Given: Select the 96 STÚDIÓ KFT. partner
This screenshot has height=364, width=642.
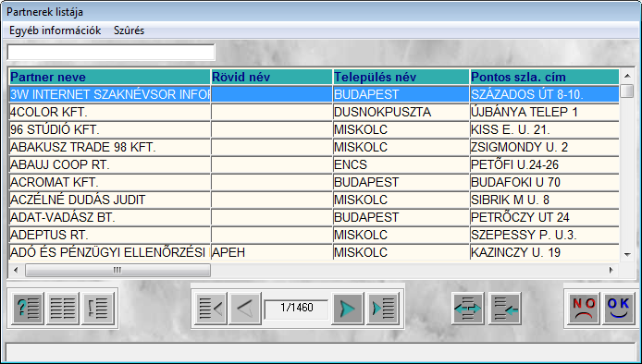Looking at the screenshot, I should tap(109, 129).
